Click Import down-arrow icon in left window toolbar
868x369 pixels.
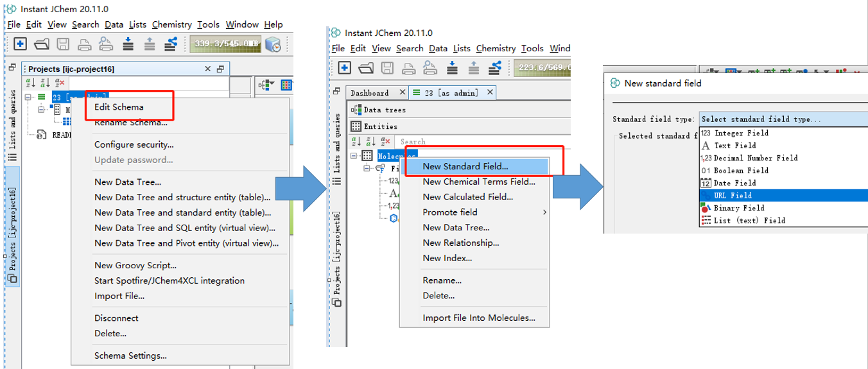click(128, 44)
